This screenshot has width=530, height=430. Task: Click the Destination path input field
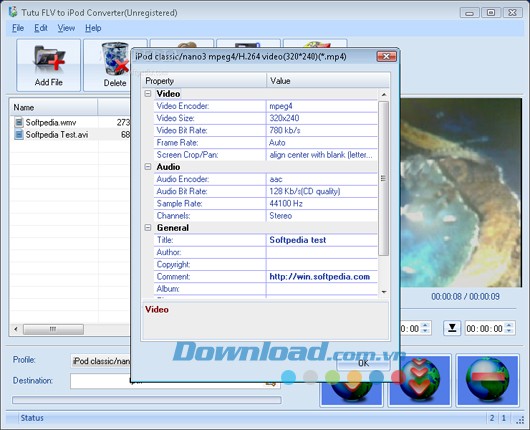click(x=175, y=381)
